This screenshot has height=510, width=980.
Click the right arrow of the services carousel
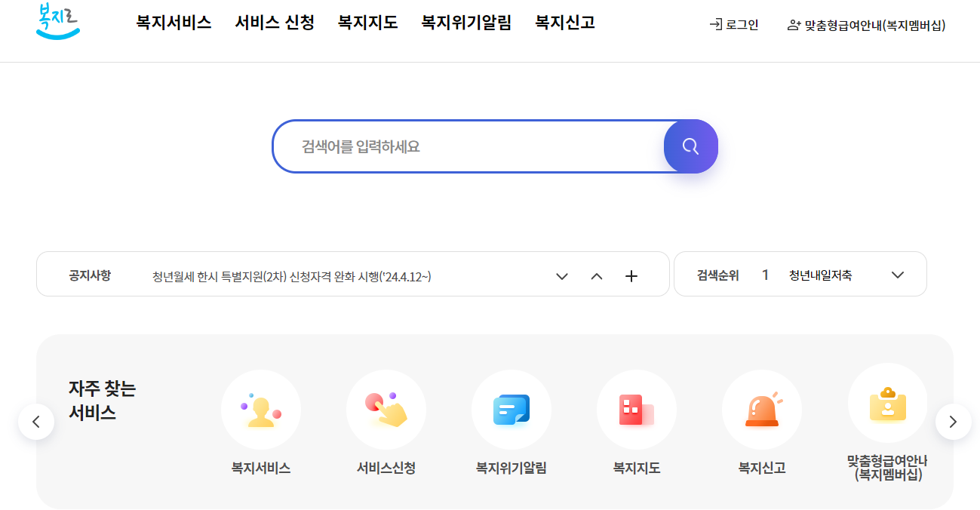click(x=952, y=422)
